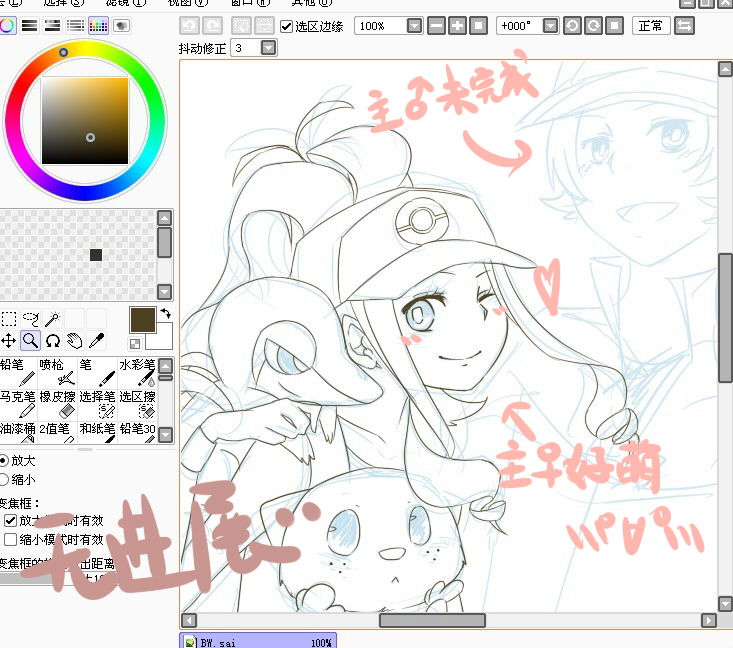
Task: Open the 其他(O) menu
Action: pos(312,3)
